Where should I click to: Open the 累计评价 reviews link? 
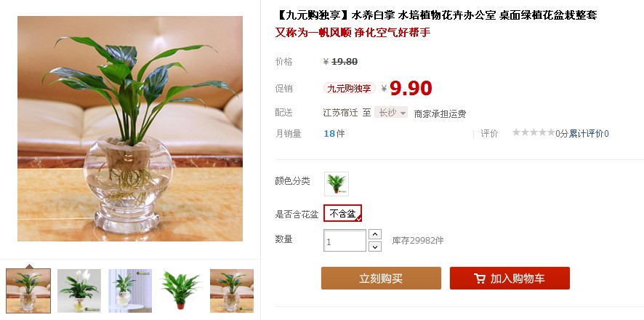[x=589, y=134]
